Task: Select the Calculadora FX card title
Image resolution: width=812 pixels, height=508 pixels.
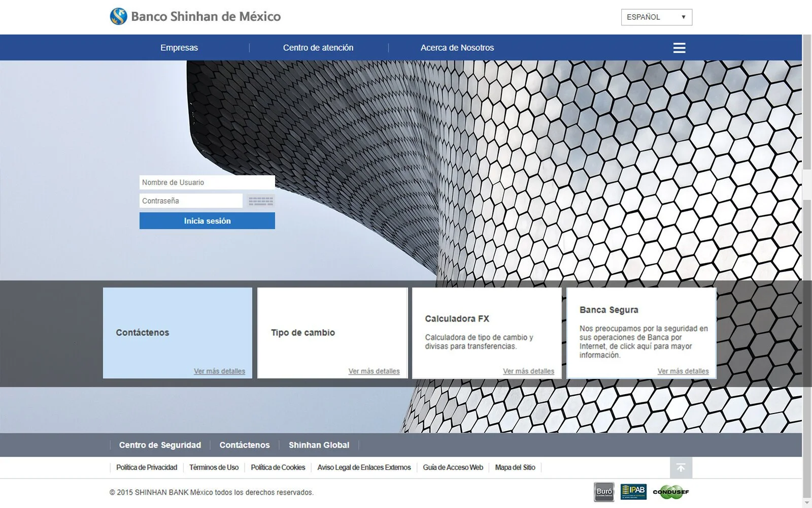Action: pyautogui.click(x=457, y=319)
